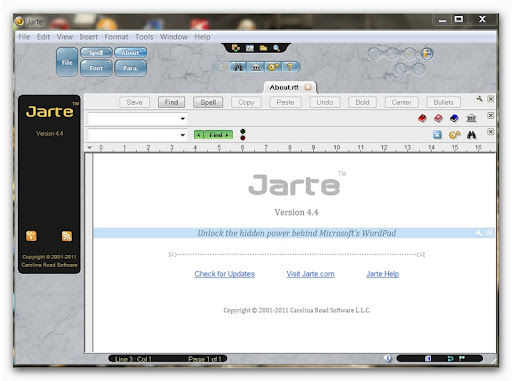The height and width of the screenshot is (381, 512).
Task: Click the highlighted round button with blue-yellow icon
Action: [x=427, y=54]
